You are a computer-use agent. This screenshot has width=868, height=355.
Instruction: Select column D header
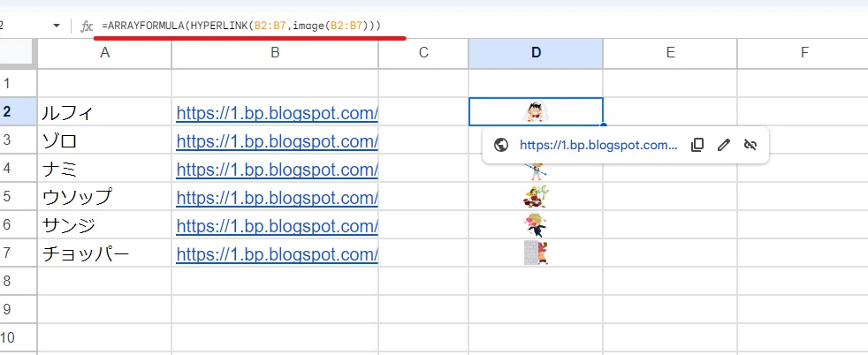[x=536, y=53]
